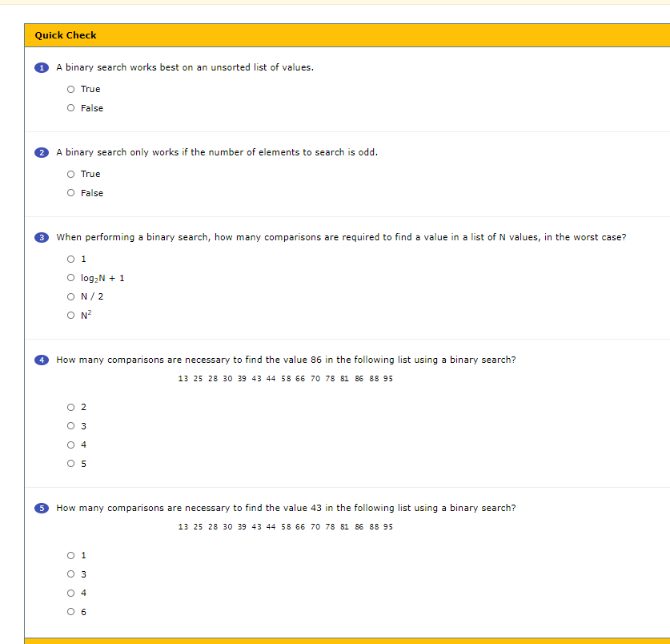Select True for question 2
670x644 pixels.
[70, 174]
